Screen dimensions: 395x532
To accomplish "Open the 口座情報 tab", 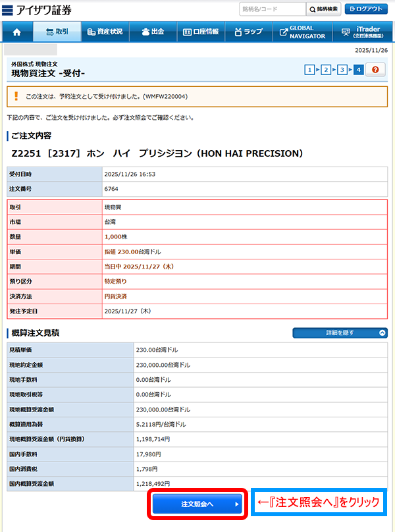I will click(201, 32).
